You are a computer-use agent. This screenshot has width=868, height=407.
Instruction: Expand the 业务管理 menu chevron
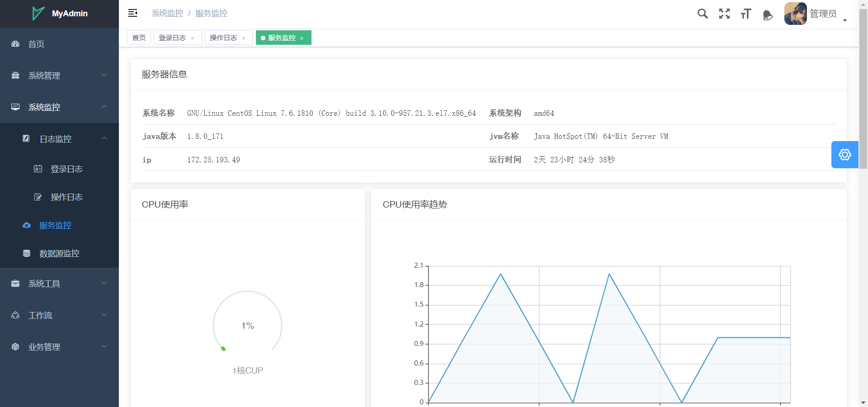(104, 346)
